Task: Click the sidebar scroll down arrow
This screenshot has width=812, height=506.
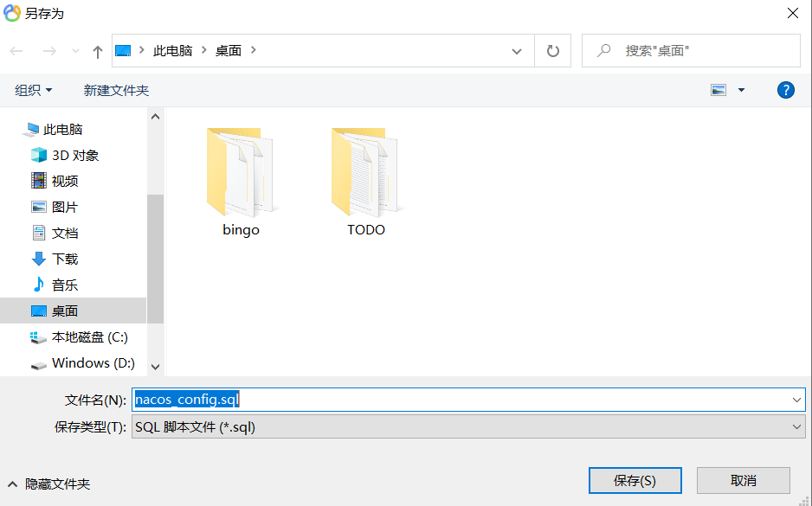Action: click(x=155, y=367)
